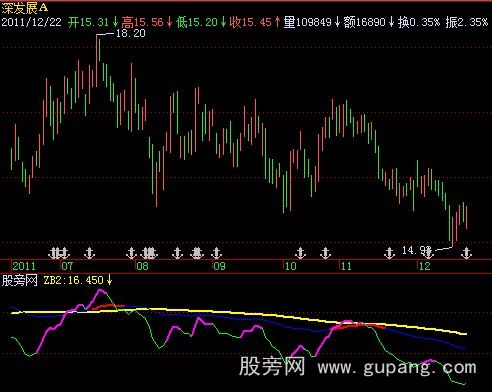Click the ZB2:16.450 indicator value
492x392 pixels.
[x=74, y=280]
